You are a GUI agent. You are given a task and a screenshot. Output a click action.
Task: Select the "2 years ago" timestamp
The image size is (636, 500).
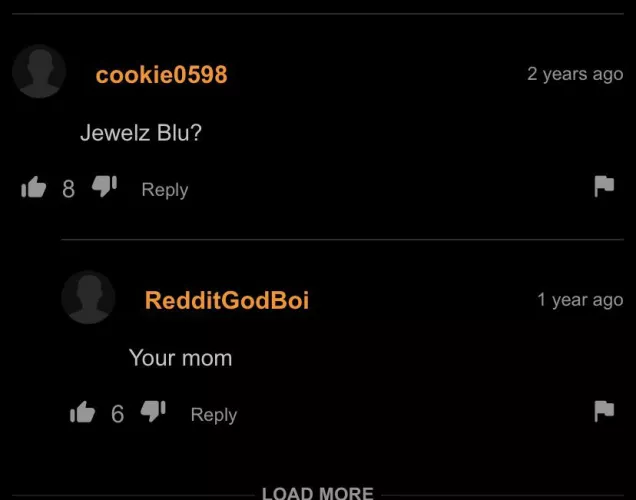pyautogui.click(x=575, y=74)
